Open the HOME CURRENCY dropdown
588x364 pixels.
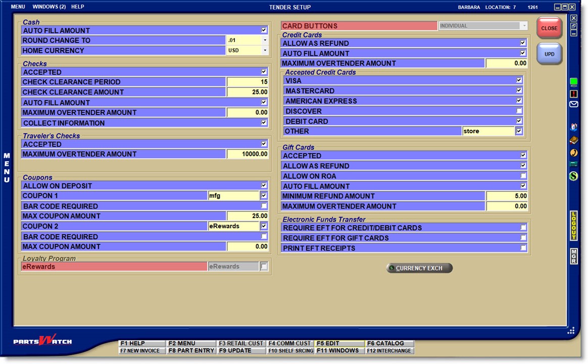(x=265, y=50)
